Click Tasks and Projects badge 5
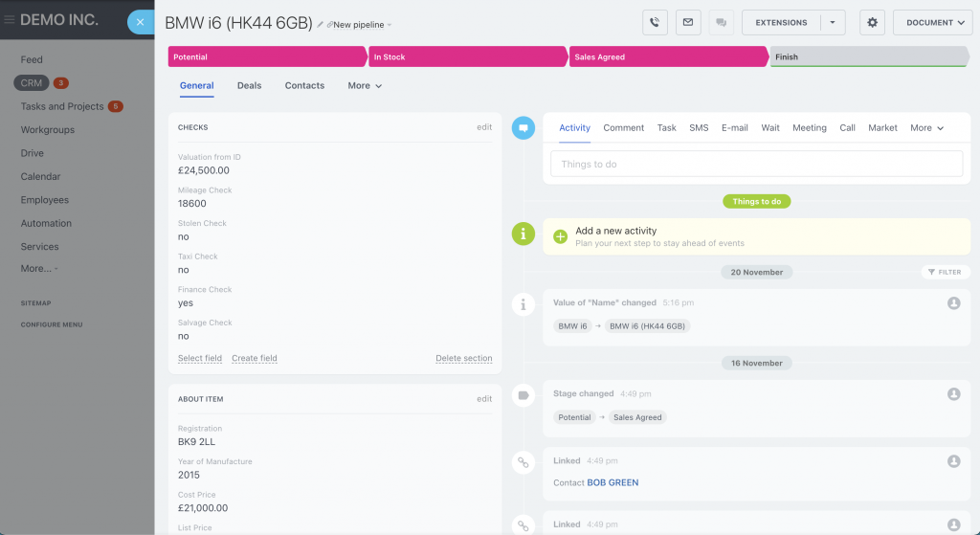The image size is (980, 535). (x=115, y=106)
